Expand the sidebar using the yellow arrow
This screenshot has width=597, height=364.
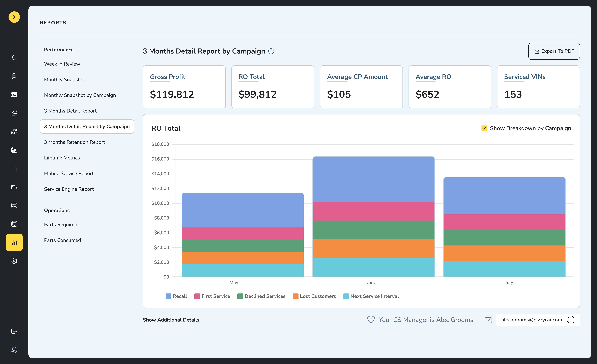click(x=14, y=17)
